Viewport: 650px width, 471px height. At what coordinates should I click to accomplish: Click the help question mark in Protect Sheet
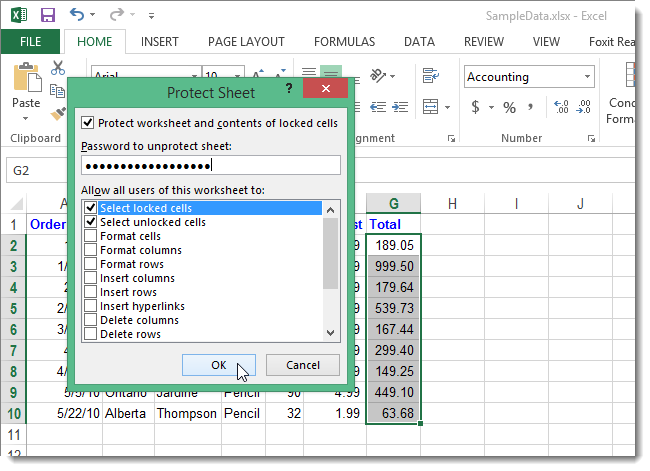pyautogui.click(x=289, y=88)
